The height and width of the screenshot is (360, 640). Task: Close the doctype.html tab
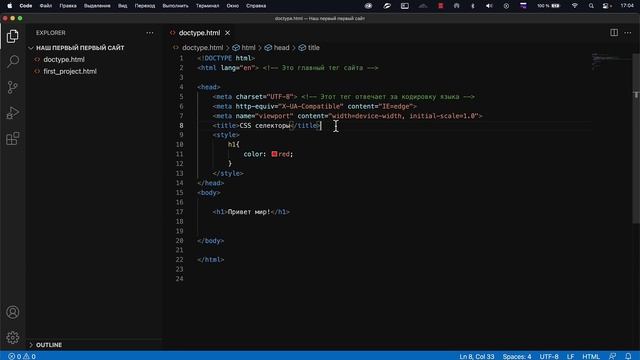(x=227, y=33)
